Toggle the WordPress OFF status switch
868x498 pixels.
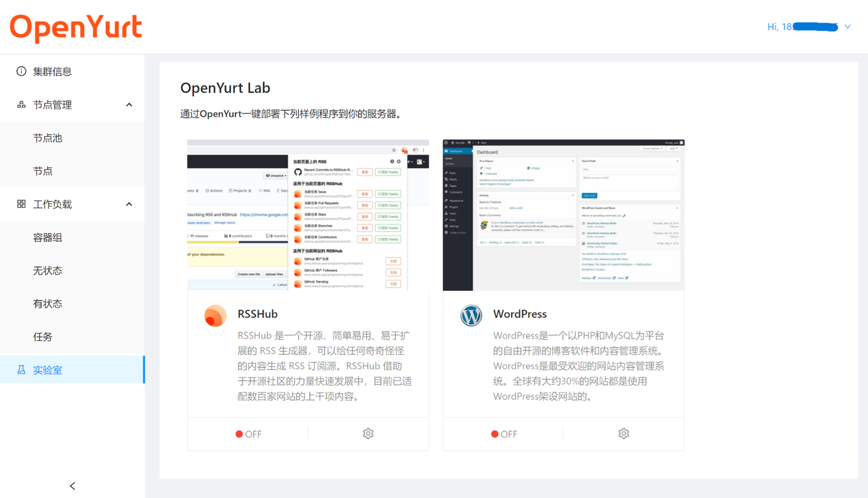[x=504, y=434]
